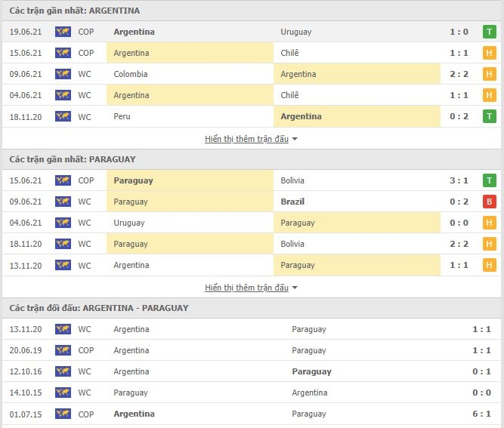Click the dropdown arrow after Argentina's 'Hiển thị thêm trận đấu'
Image resolution: width=504 pixels, height=428 pixels.
click(295, 140)
